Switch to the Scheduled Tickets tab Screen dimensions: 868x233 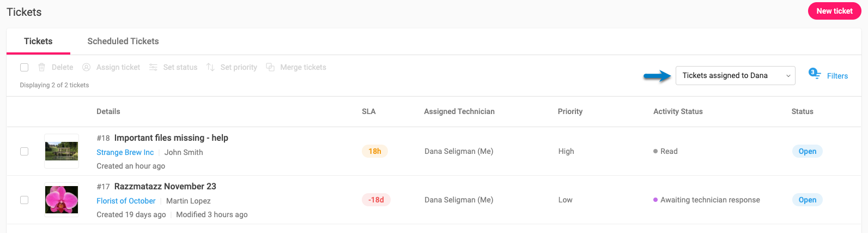(x=123, y=41)
